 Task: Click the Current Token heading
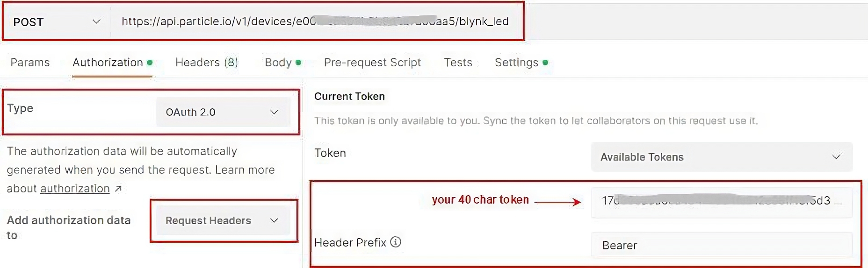pyautogui.click(x=349, y=96)
